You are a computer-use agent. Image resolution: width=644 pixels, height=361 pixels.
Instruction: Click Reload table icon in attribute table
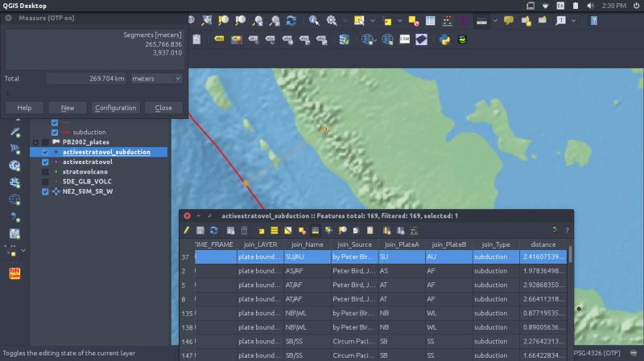coord(214,231)
